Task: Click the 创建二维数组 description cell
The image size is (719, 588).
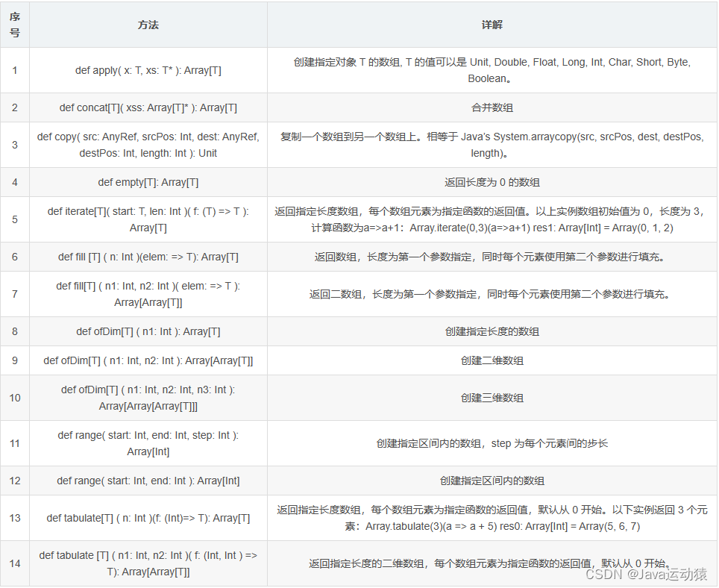Action: [492, 360]
